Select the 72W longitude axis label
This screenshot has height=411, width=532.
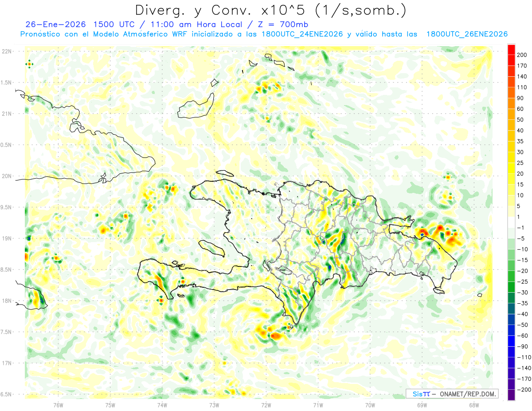pyautogui.click(x=266, y=405)
